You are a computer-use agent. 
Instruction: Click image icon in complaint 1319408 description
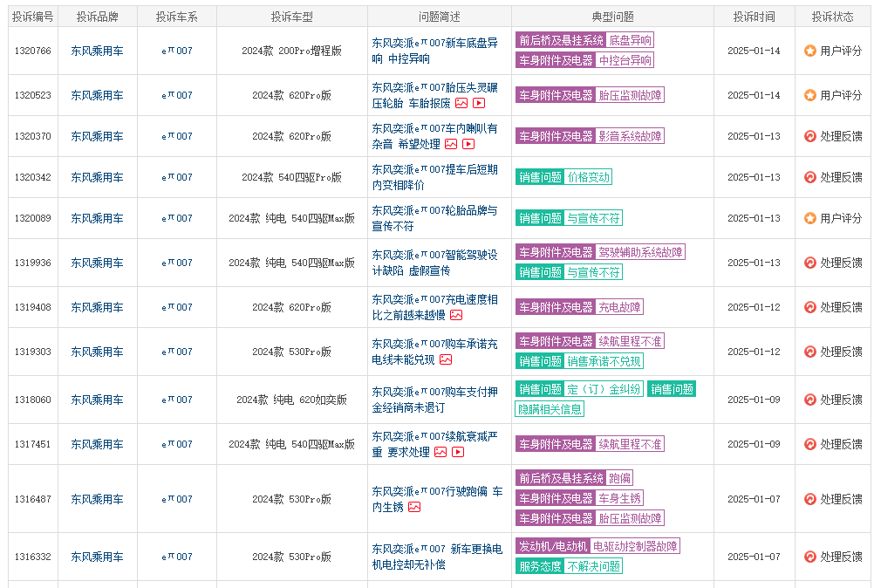point(456,316)
